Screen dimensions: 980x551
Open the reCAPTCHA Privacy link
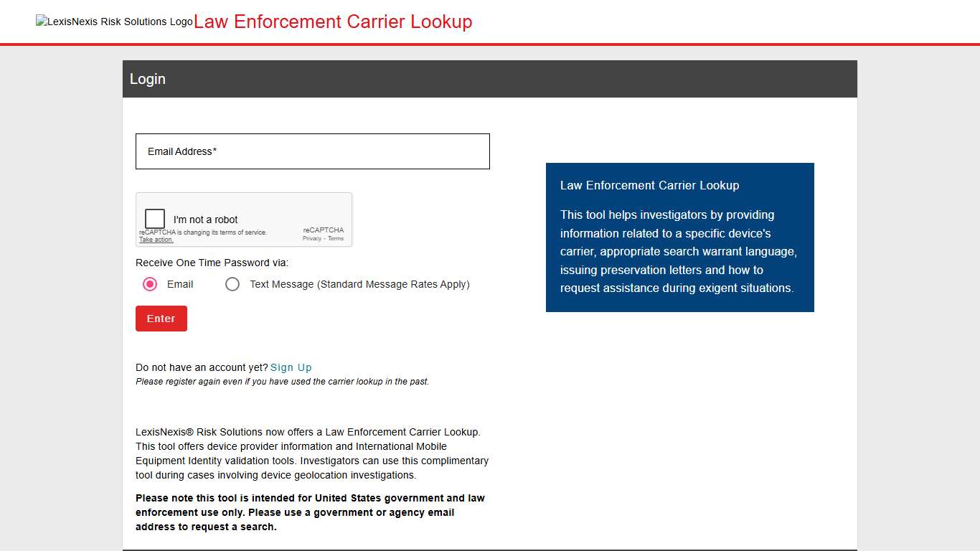point(312,238)
